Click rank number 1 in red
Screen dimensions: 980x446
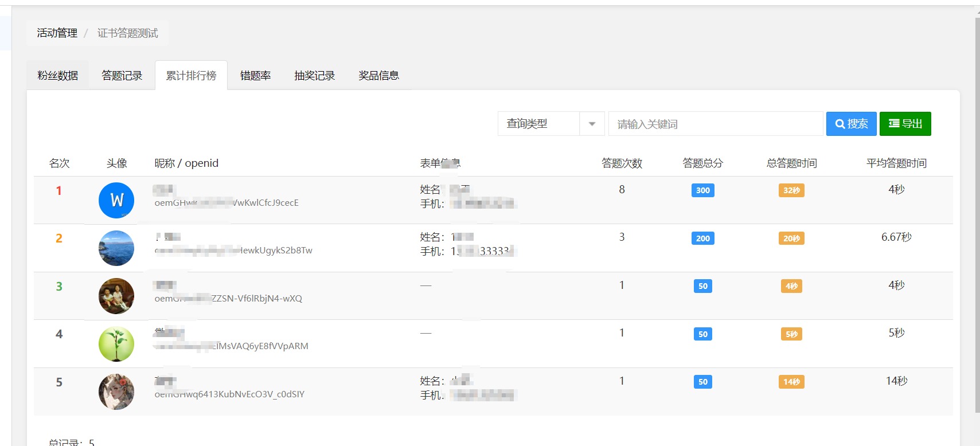[x=58, y=191]
